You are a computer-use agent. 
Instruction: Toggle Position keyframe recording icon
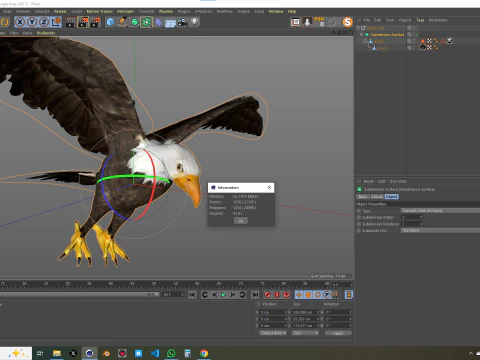(299, 295)
